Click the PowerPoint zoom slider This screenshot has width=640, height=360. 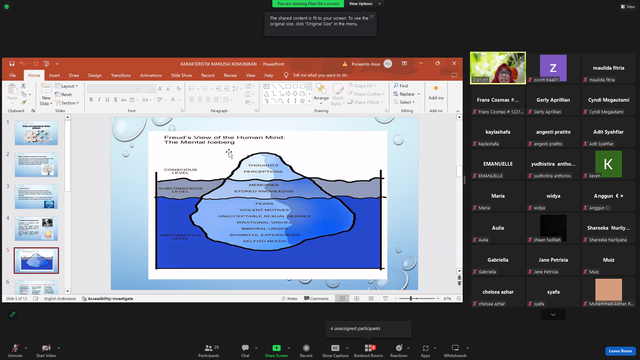pyautogui.click(x=417, y=298)
